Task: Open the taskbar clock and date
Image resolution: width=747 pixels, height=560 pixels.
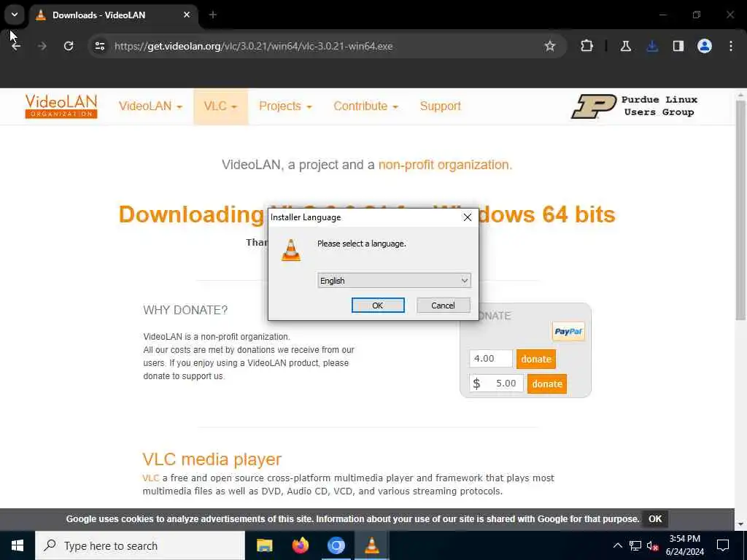Action: (684, 545)
